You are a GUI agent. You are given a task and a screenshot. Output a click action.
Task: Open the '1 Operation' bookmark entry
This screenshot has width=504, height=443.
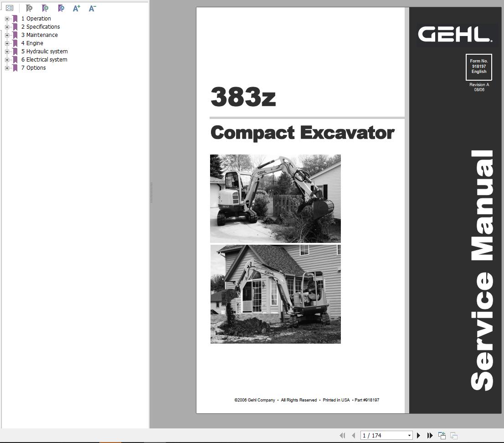coord(36,19)
